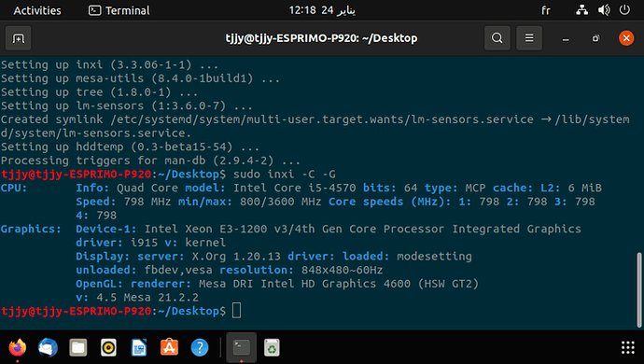Click the volume speaker icon
The width and height of the screenshot is (644, 364).
click(x=603, y=10)
